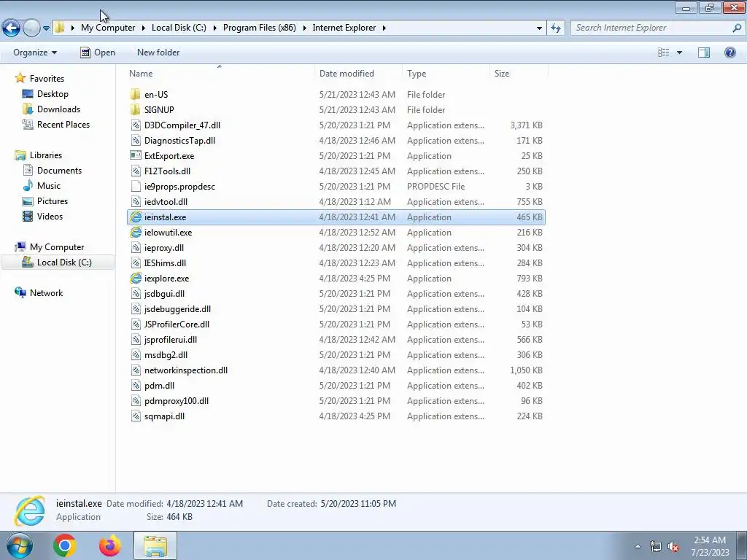Open the Windows Start button
The width and height of the screenshot is (747, 560).
pos(20,545)
